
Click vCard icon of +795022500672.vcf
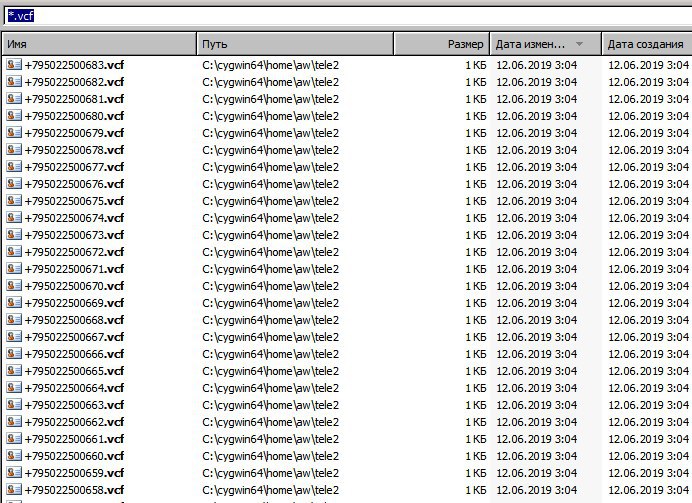pos(14,252)
